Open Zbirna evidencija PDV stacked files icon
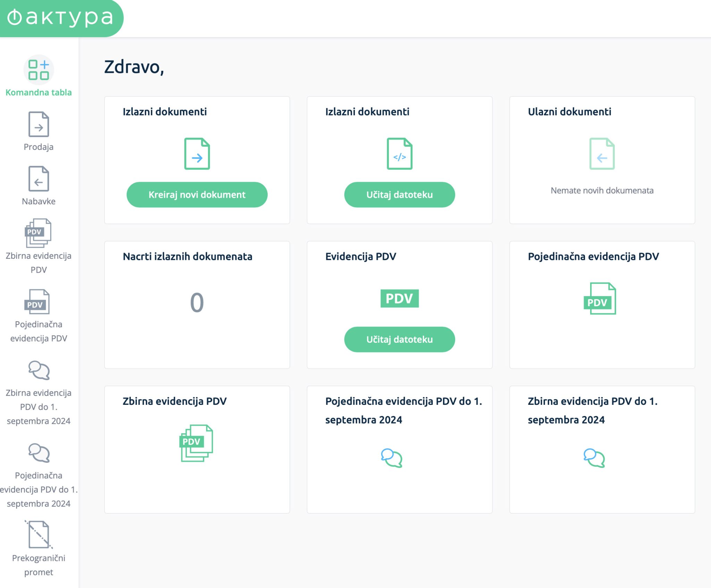 click(x=196, y=443)
